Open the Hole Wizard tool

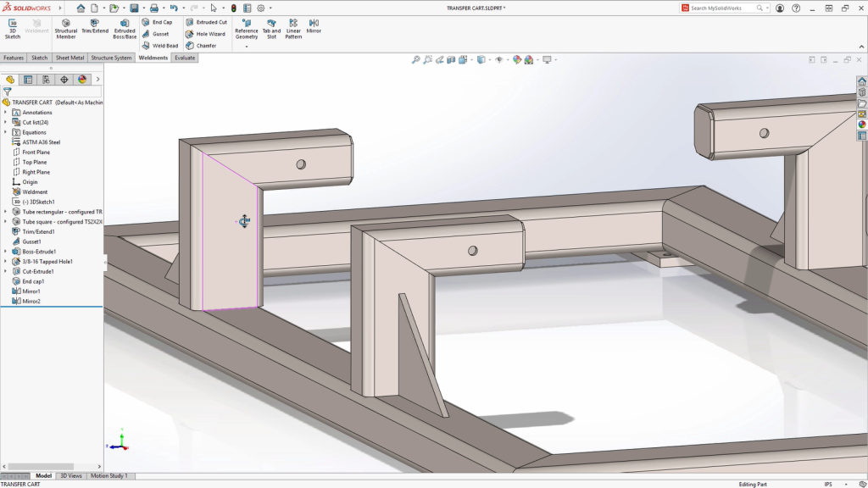tap(206, 34)
